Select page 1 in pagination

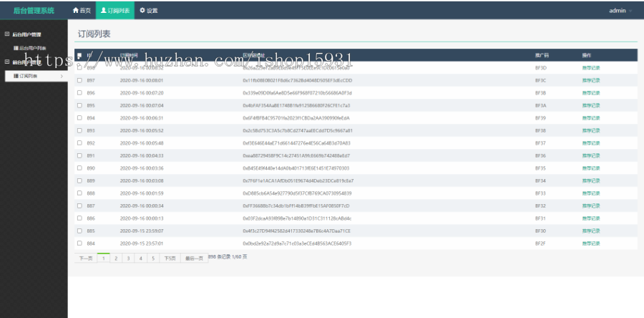[x=104, y=258]
